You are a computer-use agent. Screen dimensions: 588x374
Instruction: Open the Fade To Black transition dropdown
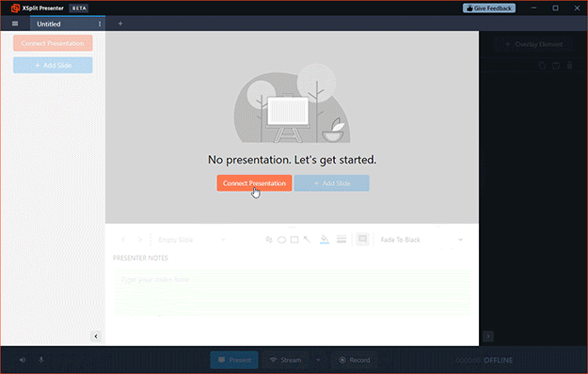pyautogui.click(x=421, y=240)
